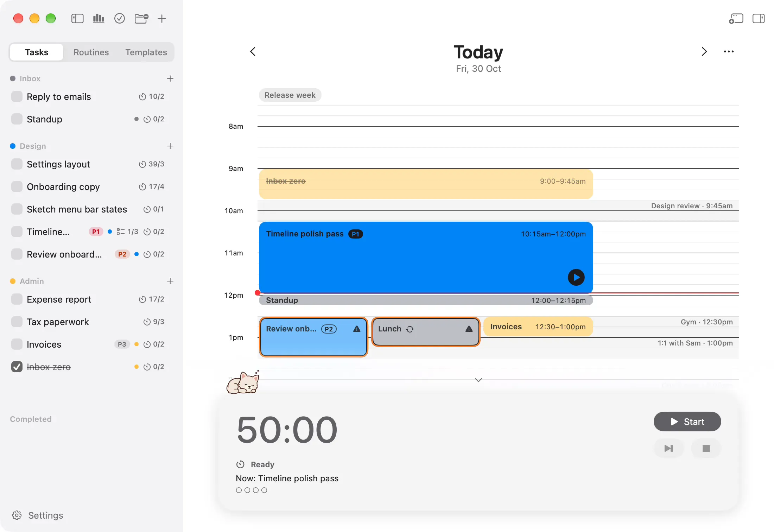Open the three-dots more options menu
This screenshot has height=532, width=774.
[729, 52]
